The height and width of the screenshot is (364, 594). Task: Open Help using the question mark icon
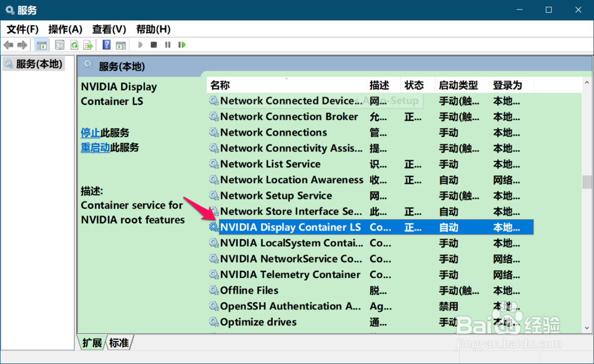[107, 45]
